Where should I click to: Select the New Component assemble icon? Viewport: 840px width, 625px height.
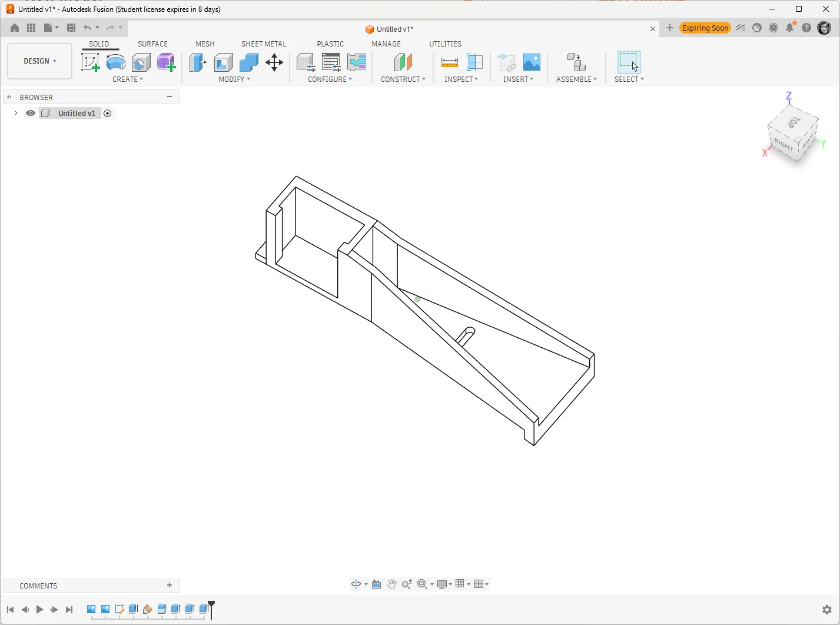tap(576, 62)
